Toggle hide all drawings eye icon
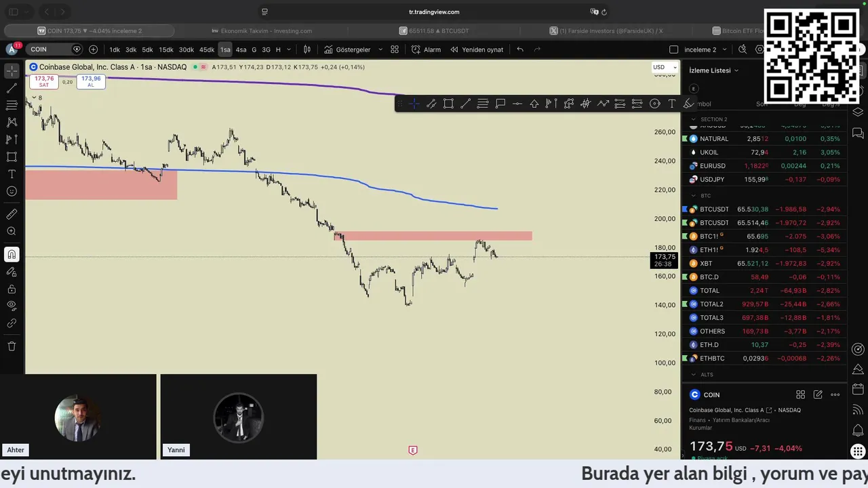This screenshot has height=488, width=868. pos(12,306)
